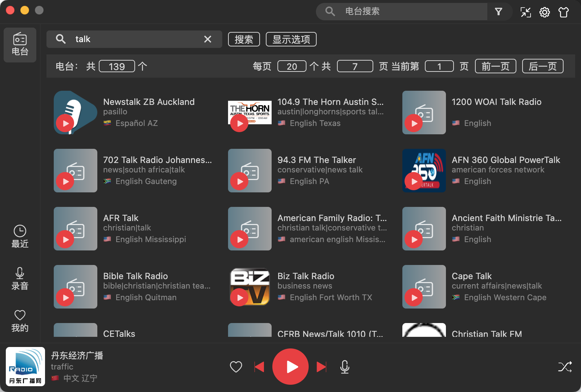Play 702 Talk Radio Johannesburg station
Screen dimensions: 581x392
(x=65, y=181)
